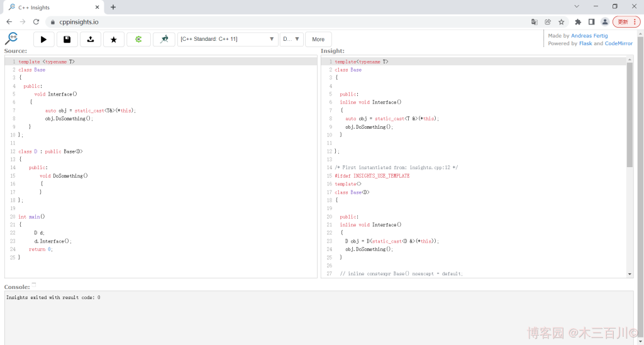This screenshot has height=345, width=644.
Task: Click the black star icon in toolbar
Action: click(x=113, y=39)
